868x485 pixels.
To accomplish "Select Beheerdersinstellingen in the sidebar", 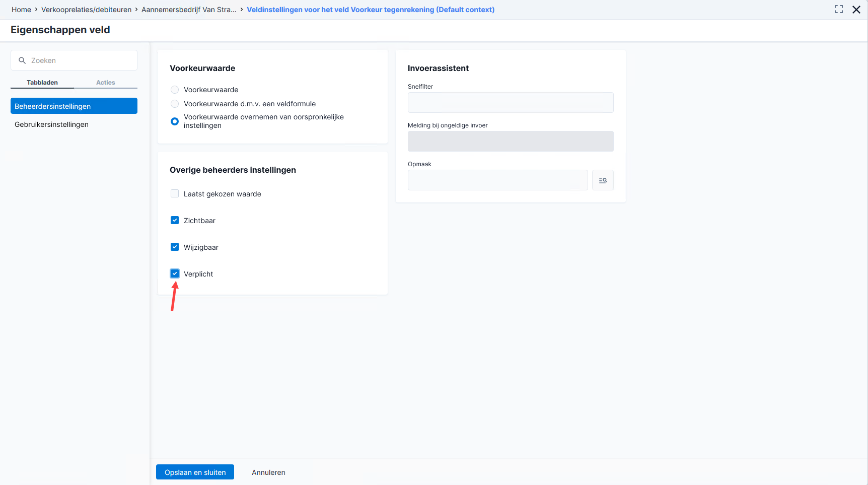I will [x=74, y=106].
